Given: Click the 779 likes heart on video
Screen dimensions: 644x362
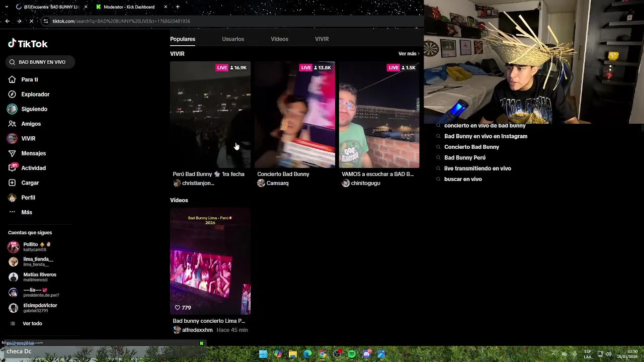Looking at the screenshot, I should point(177,308).
